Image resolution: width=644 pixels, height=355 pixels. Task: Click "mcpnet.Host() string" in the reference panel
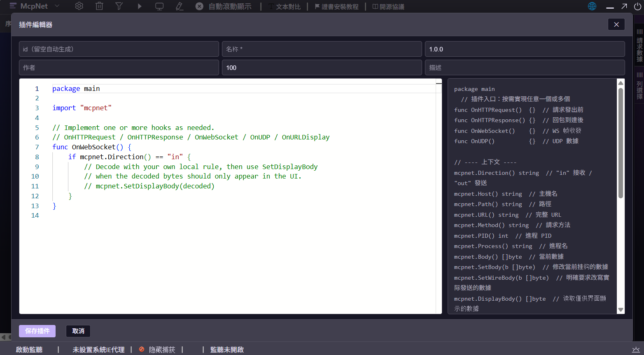tap(488, 194)
